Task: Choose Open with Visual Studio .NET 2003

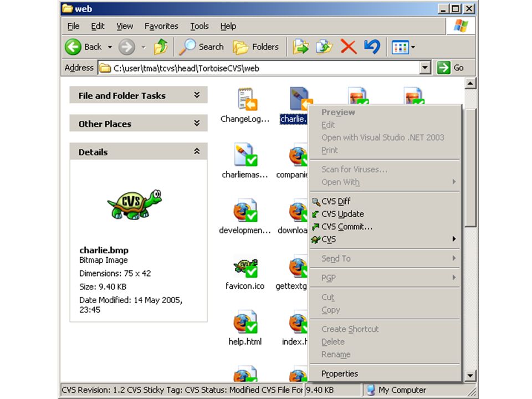Action: point(385,137)
